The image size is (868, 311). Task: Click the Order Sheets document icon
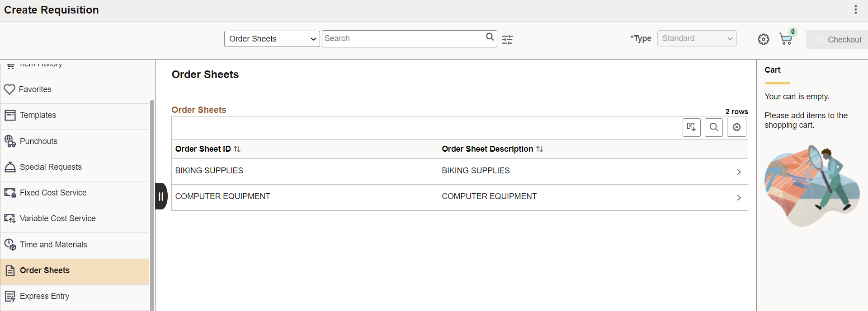coord(10,270)
